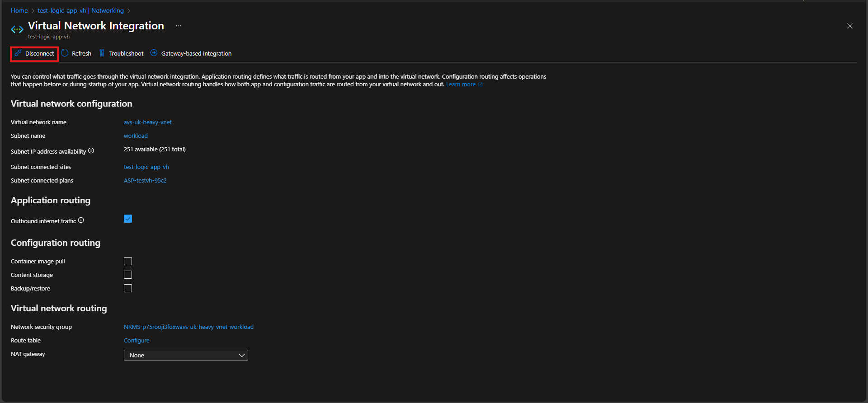Click the Content storage label
This screenshot has height=403, width=868.
[32, 275]
